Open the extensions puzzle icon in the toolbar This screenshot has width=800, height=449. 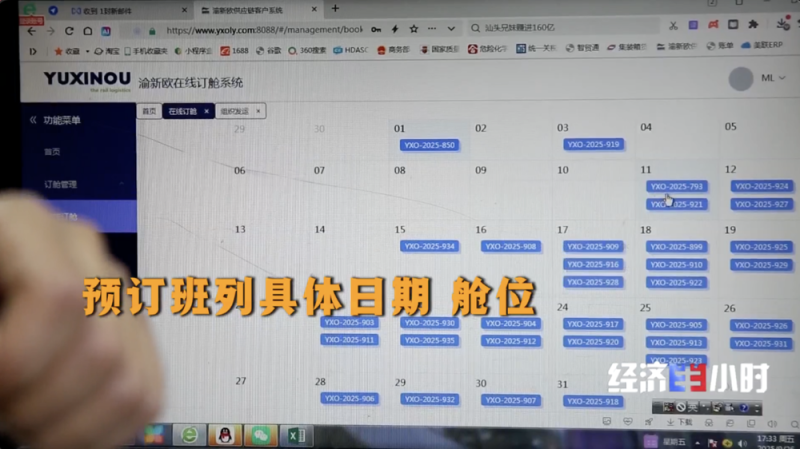pos(753,24)
